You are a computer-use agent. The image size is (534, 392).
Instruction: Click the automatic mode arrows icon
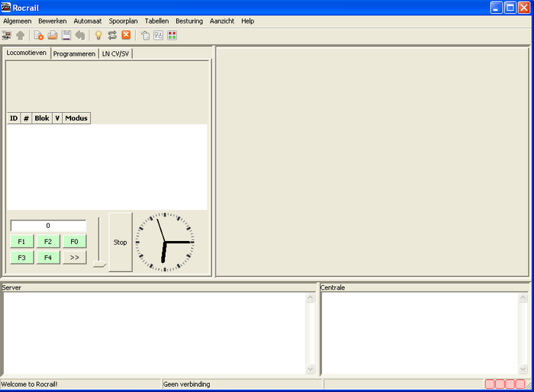click(x=112, y=35)
